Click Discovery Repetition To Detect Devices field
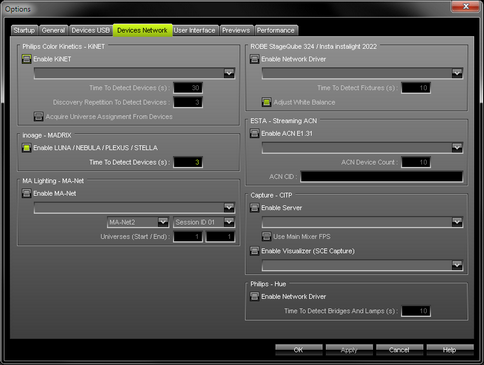This screenshot has width=484, height=365. point(188,102)
